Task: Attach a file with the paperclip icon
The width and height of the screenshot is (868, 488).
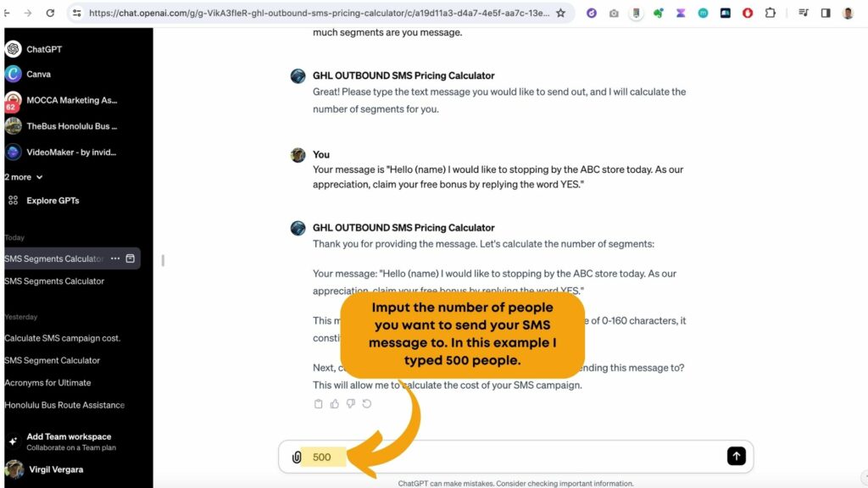Action: 297,457
